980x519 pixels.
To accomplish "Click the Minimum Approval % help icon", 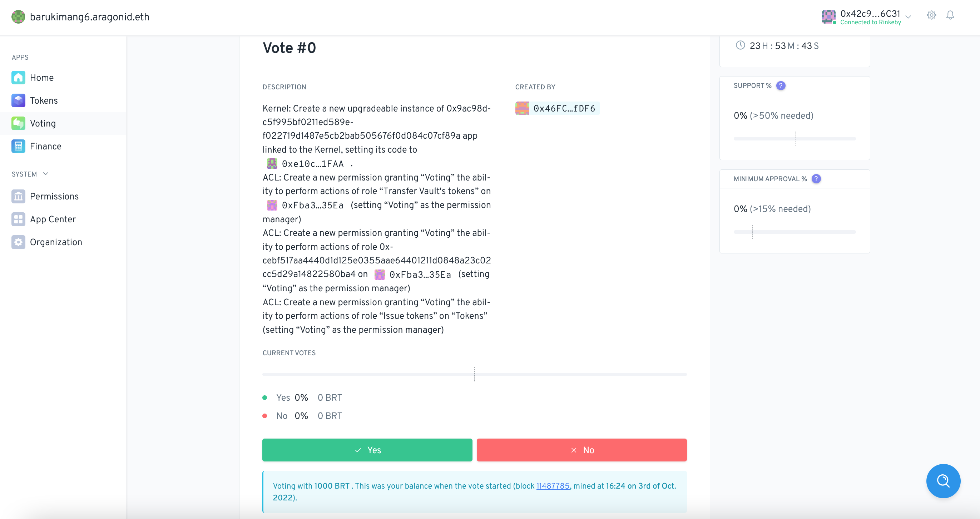I will pyautogui.click(x=816, y=179).
